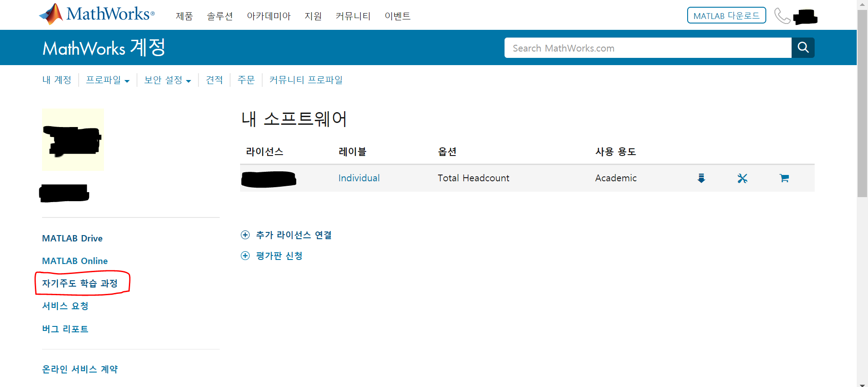Click the Individual label link
The image size is (868, 387).
click(x=359, y=178)
